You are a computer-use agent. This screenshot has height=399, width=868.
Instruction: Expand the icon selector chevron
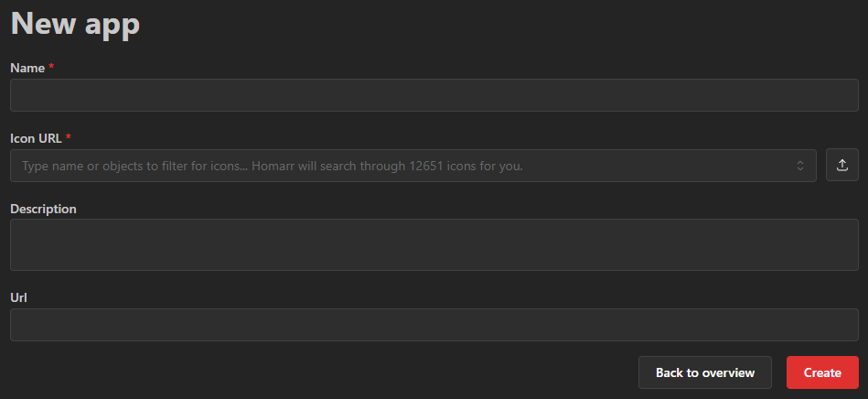pos(800,166)
